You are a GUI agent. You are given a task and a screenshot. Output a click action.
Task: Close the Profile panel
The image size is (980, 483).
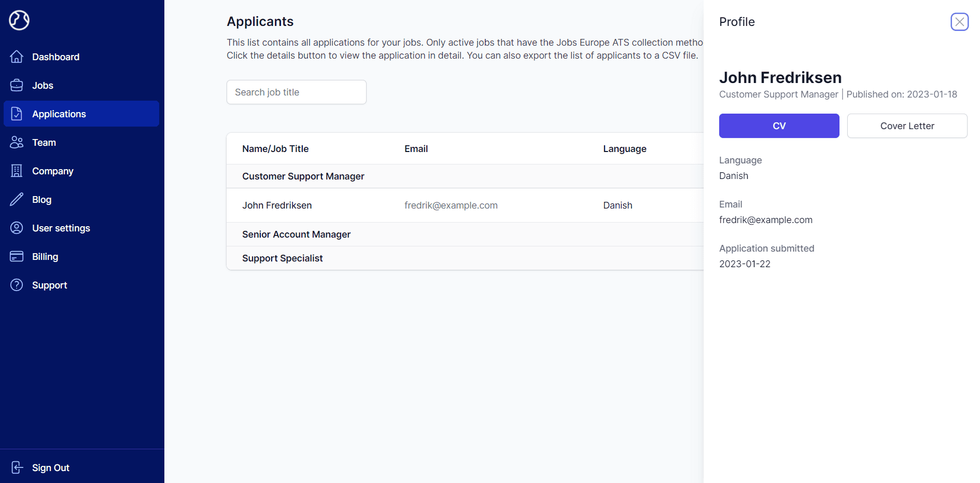pyautogui.click(x=959, y=22)
